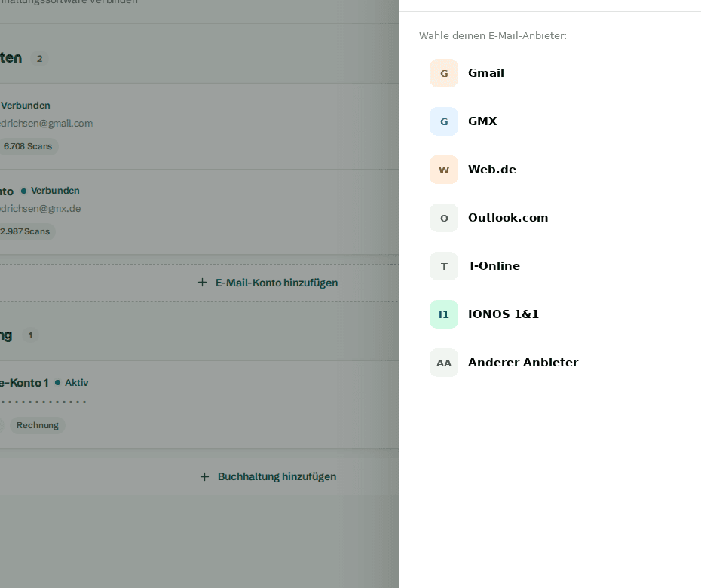This screenshot has width=701, height=588.
Task: Click the Rechnung tag chip
Action: tap(38, 425)
